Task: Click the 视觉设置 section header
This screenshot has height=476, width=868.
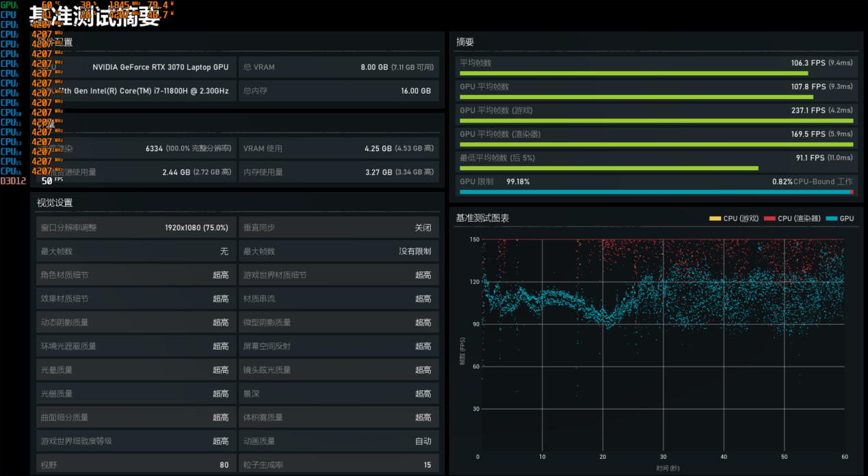Action: pyautogui.click(x=55, y=203)
